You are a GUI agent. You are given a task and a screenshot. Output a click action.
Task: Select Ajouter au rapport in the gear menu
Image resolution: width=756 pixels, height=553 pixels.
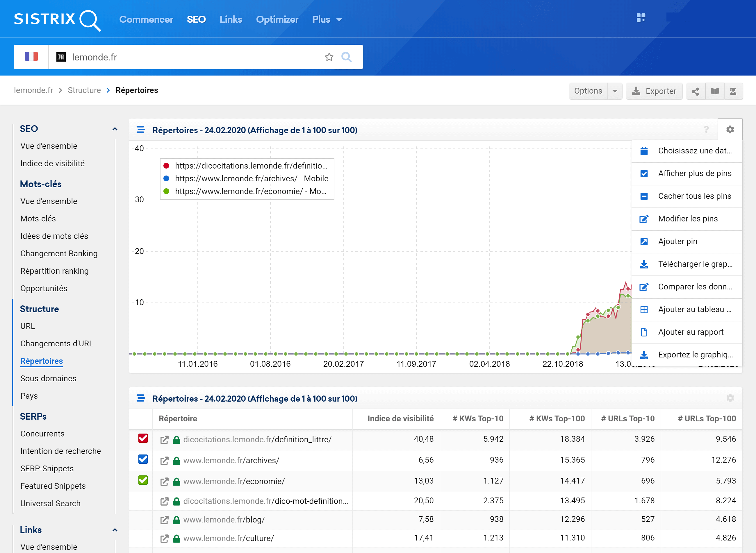687,332
